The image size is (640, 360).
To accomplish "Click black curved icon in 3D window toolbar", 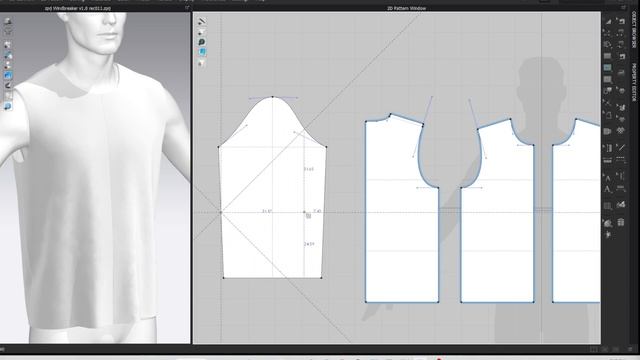I will 8,86.
